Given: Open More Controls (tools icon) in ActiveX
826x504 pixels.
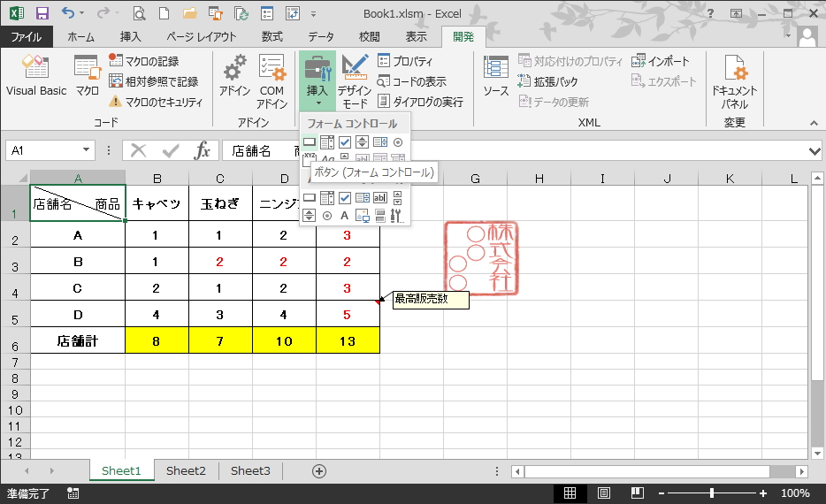Looking at the screenshot, I should coord(397,216).
